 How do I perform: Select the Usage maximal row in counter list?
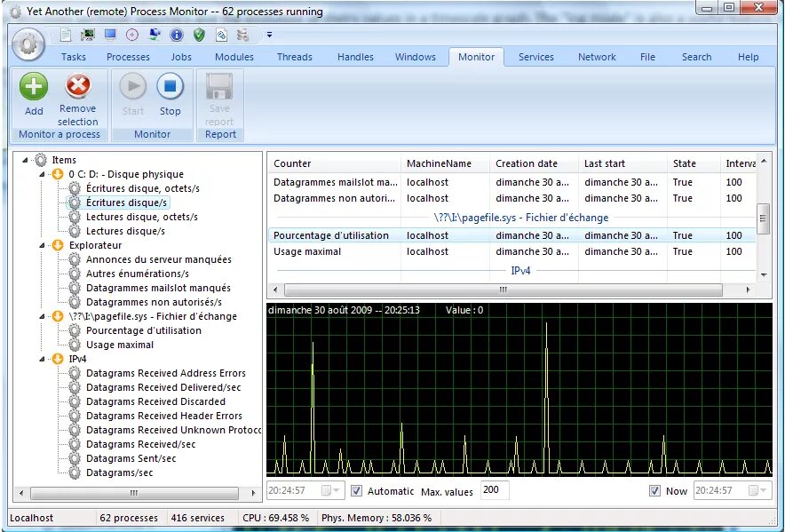click(x=512, y=251)
